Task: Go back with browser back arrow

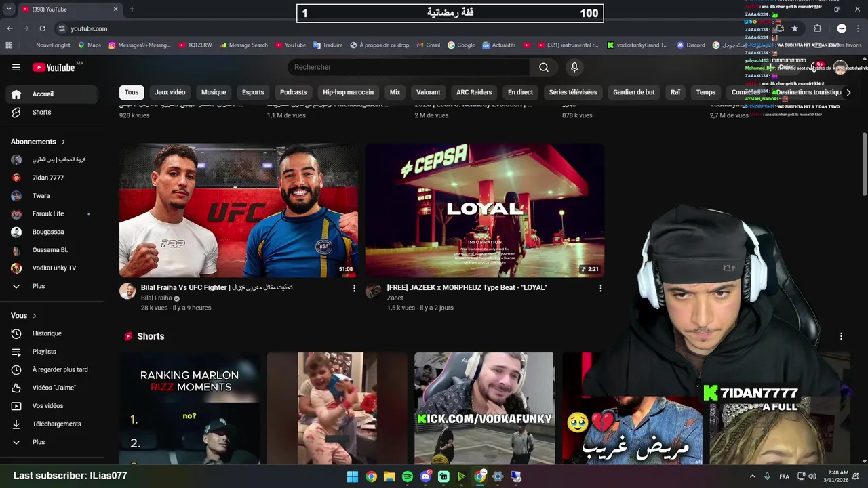Action: tap(9, 28)
